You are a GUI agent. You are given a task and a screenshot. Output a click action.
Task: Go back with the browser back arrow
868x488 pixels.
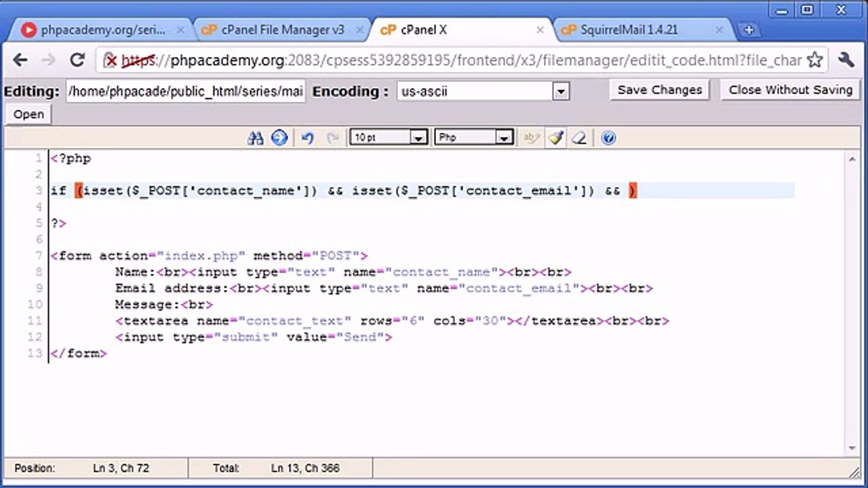point(20,60)
